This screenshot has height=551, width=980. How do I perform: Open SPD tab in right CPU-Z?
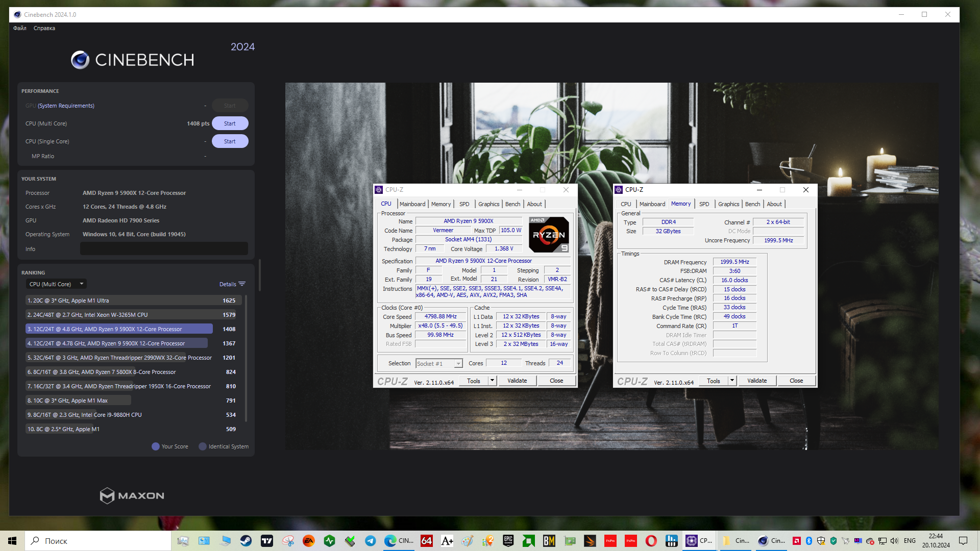[704, 204]
